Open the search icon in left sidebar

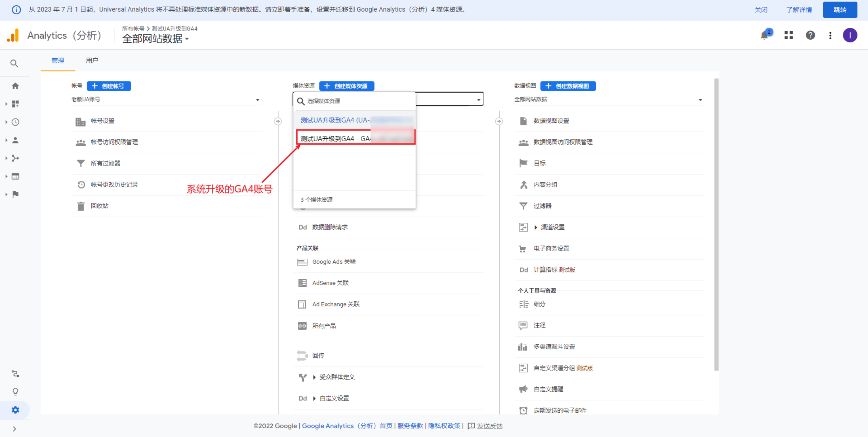[14, 64]
